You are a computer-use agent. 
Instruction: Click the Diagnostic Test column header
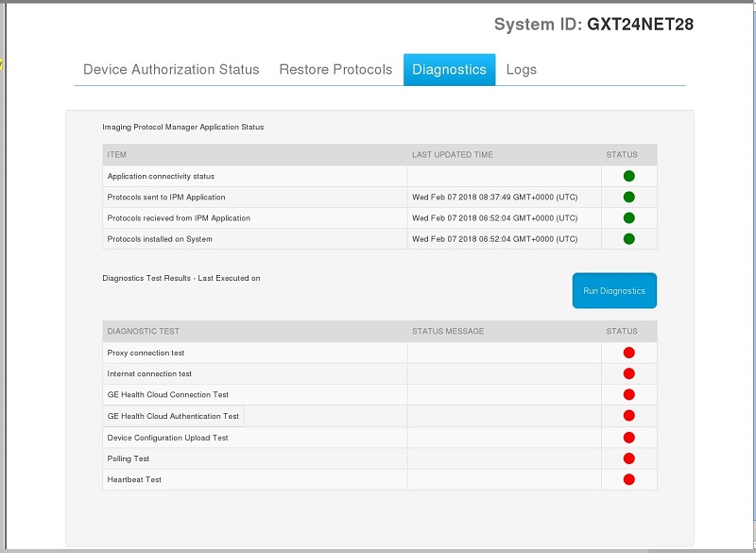143,331
